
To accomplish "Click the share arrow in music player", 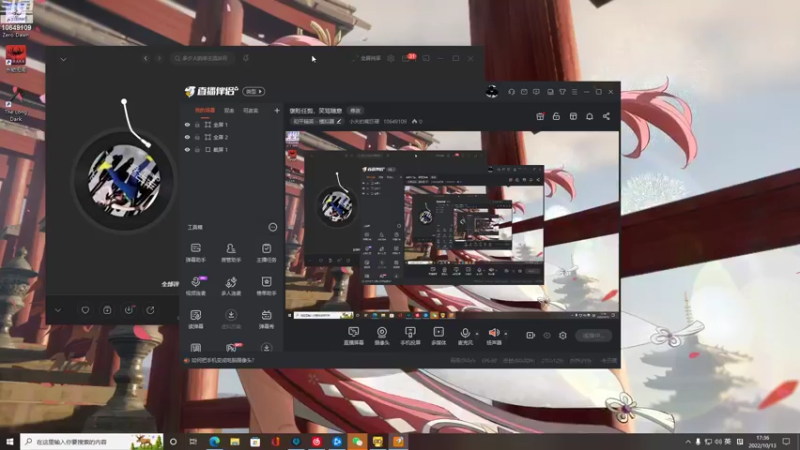I will 150,310.
